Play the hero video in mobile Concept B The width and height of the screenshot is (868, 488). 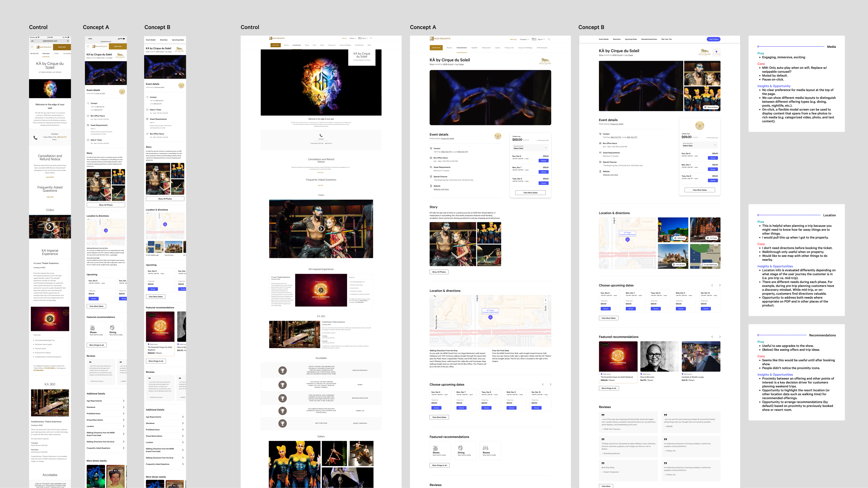[x=180, y=74]
